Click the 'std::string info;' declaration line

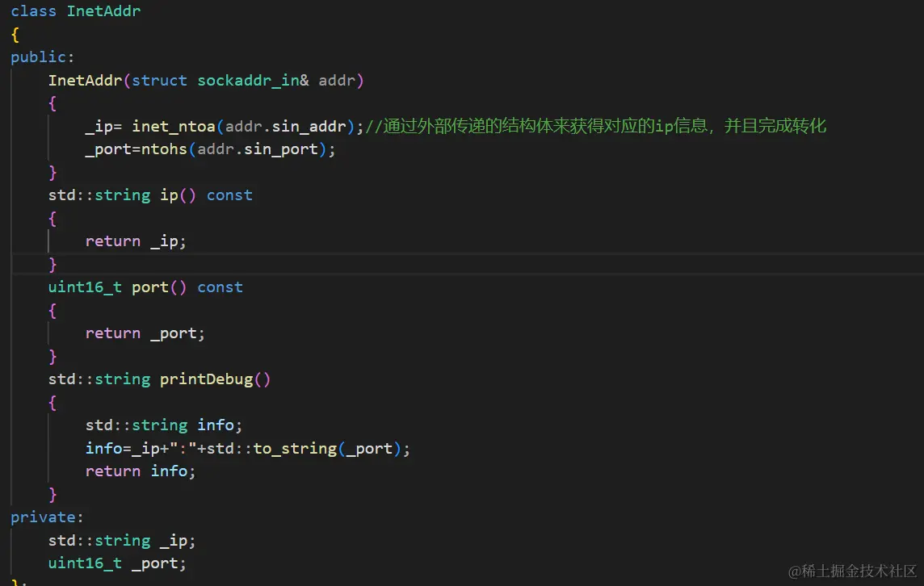tap(164, 425)
